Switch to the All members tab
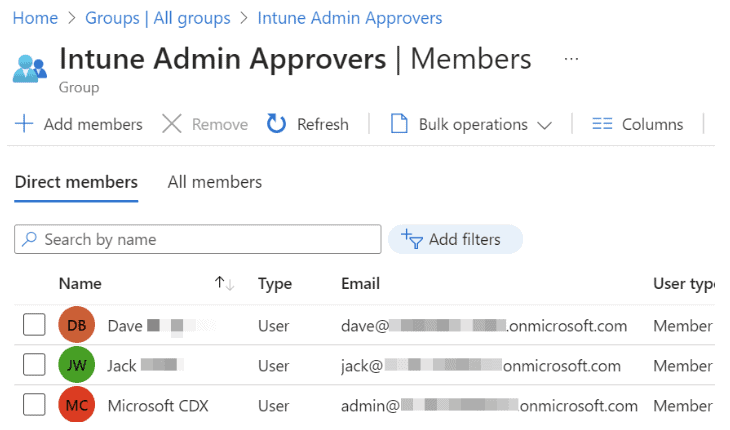The width and height of the screenshot is (730, 430). click(215, 182)
